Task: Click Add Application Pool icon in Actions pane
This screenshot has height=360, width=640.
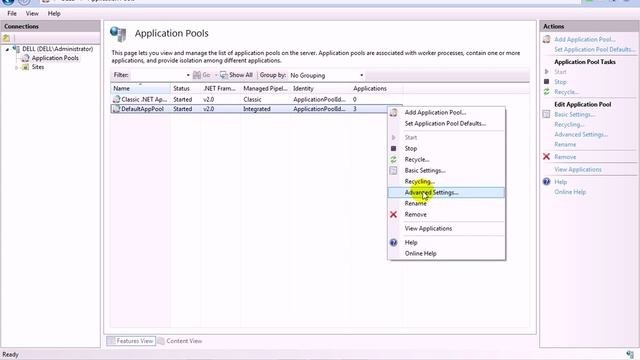Action: pyautogui.click(x=547, y=39)
